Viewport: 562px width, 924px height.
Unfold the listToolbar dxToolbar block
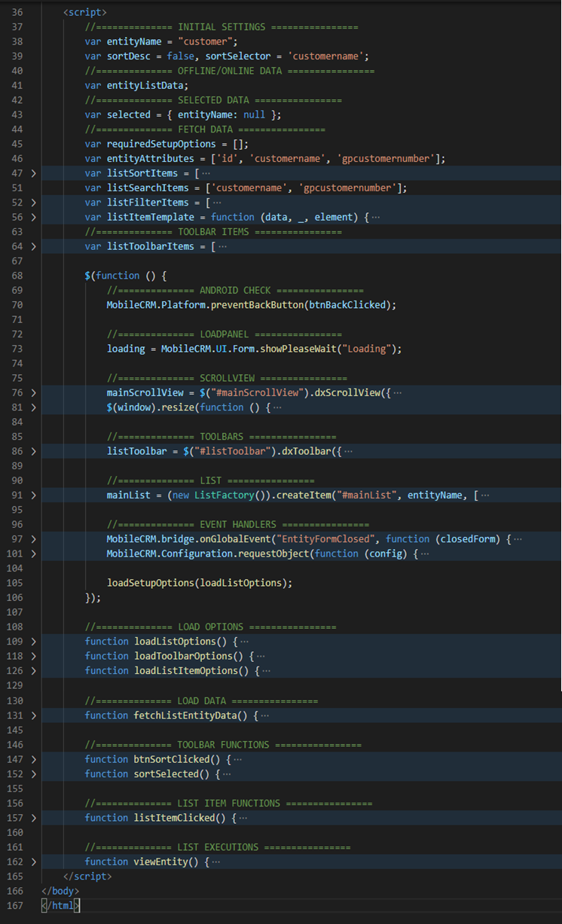tap(33, 451)
